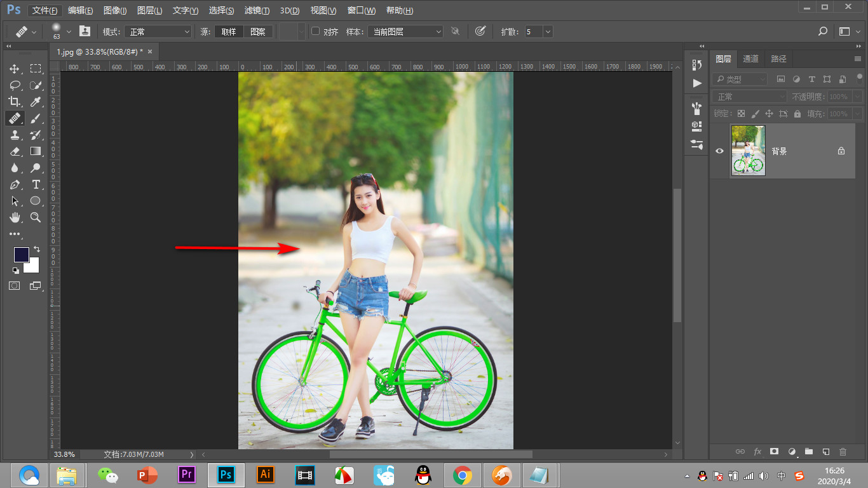868x488 pixels.
Task: Click the white background color swatch
Action: click(x=33, y=268)
